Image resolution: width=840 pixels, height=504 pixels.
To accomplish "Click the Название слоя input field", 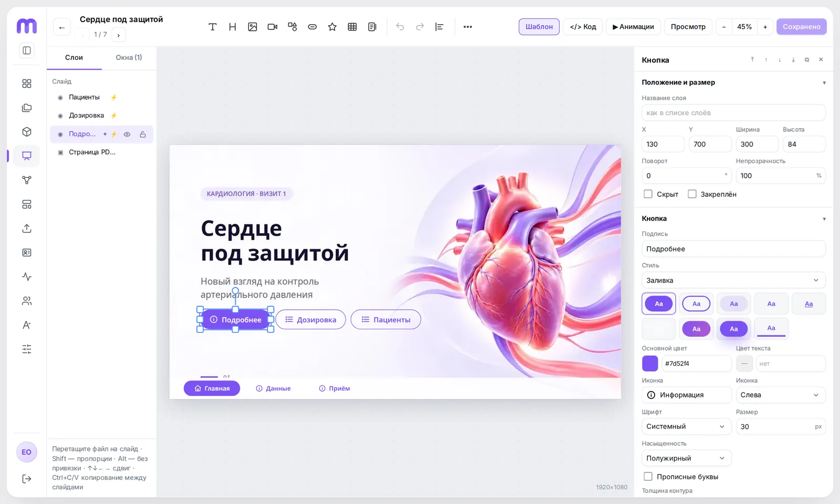I will click(733, 113).
